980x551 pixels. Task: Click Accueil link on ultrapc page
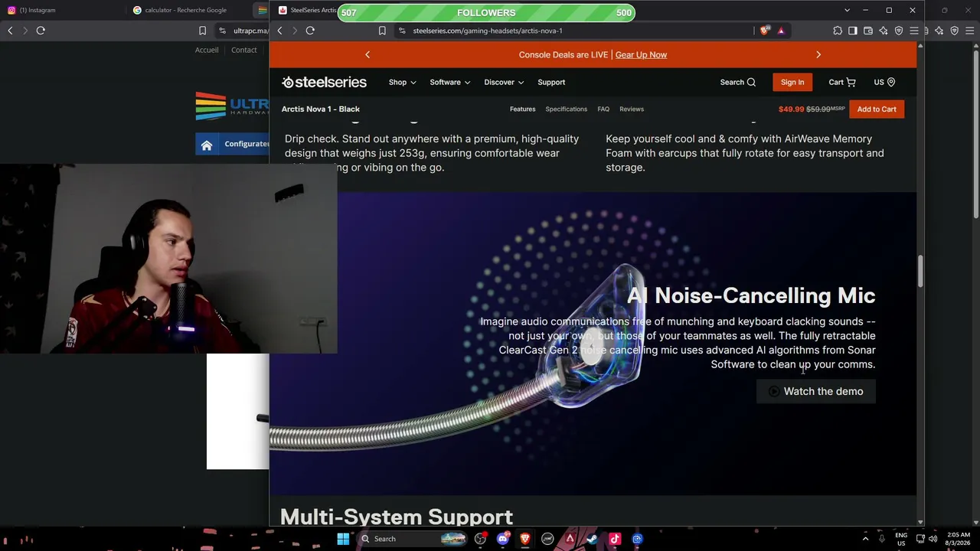[x=207, y=50]
